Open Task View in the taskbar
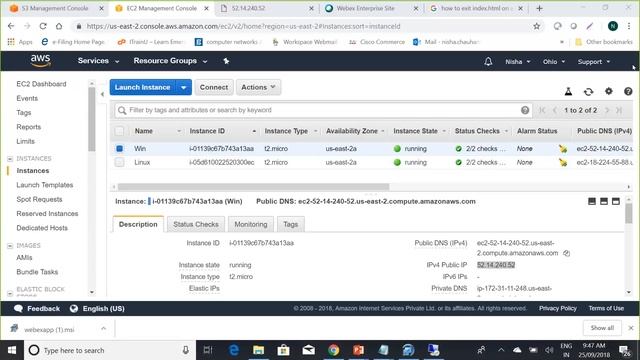 (208, 350)
